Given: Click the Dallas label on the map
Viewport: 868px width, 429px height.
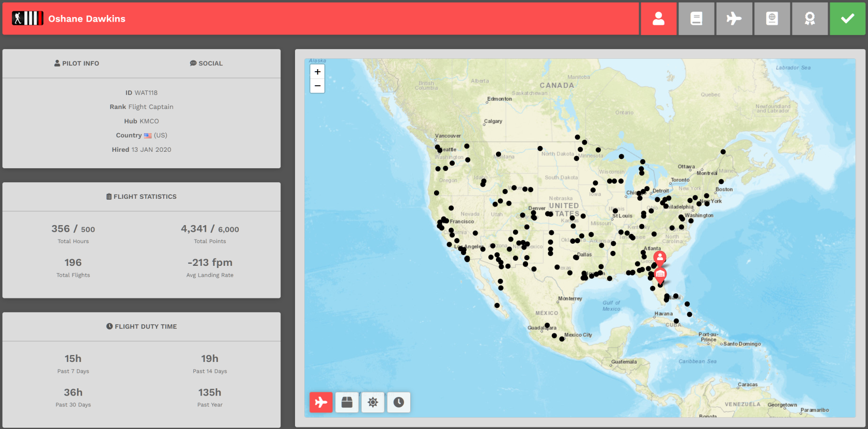Looking at the screenshot, I should [584, 255].
